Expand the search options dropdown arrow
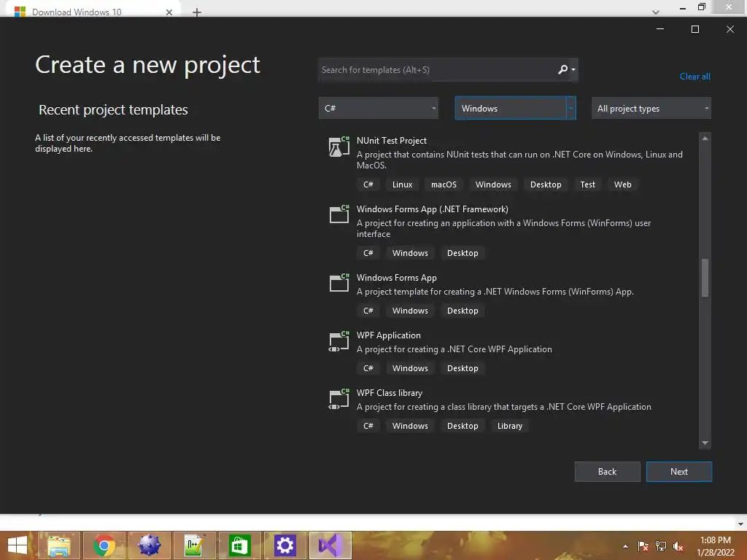The width and height of the screenshot is (747, 560). tap(573, 69)
